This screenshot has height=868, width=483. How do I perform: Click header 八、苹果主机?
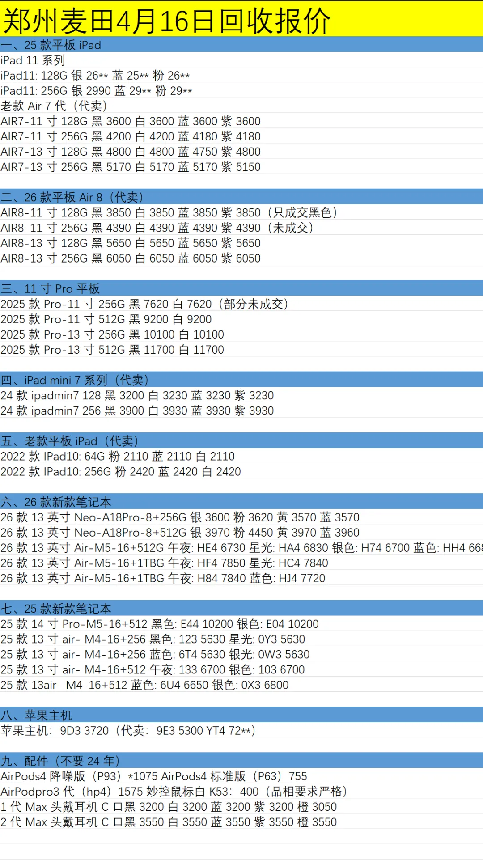(x=241, y=714)
